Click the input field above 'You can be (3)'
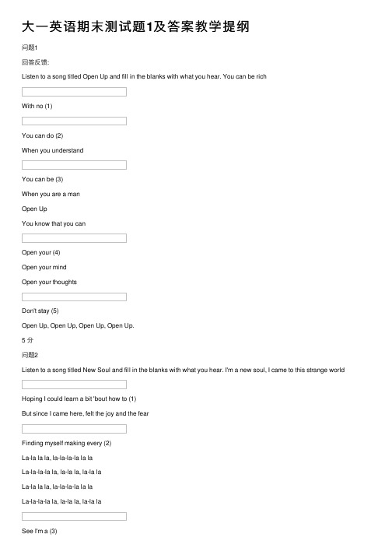This screenshot has height=555, width=392. coord(74,165)
